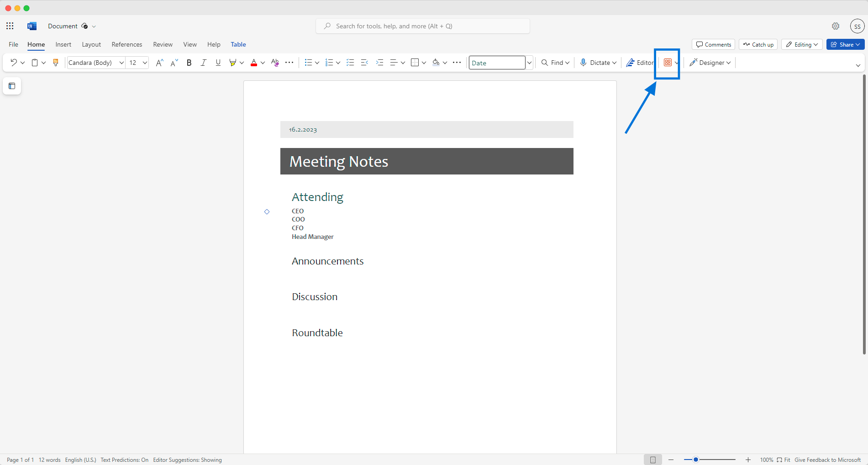Open the Layout tab
This screenshot has height=465, width=868.
(91, 44)
